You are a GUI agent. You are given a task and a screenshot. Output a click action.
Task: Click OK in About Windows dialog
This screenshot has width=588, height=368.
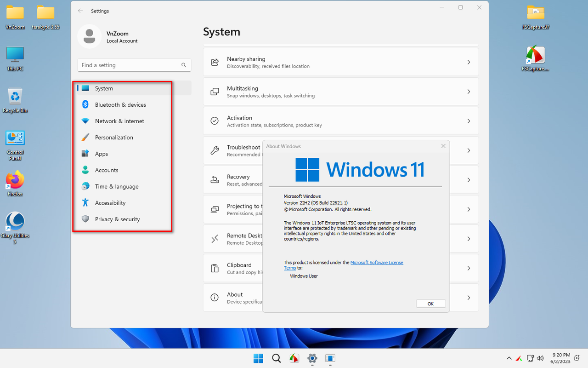pyautogui.click(x=431, y=304)
